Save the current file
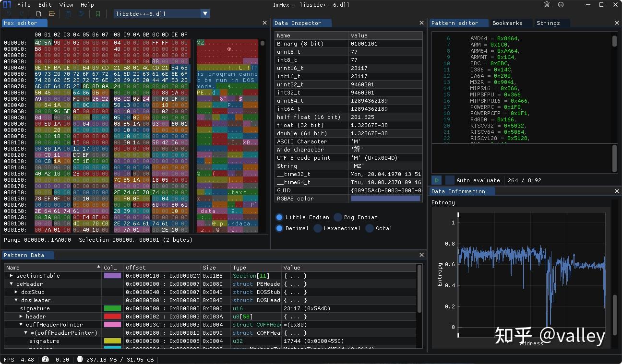The height and width of the screenshot is (364, 622). [68, 13]
